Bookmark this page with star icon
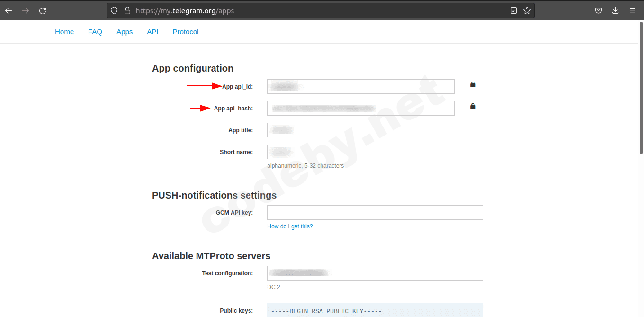Image resolution: width=644 pixels, height=317 pixels. click(x=527, y=10)
